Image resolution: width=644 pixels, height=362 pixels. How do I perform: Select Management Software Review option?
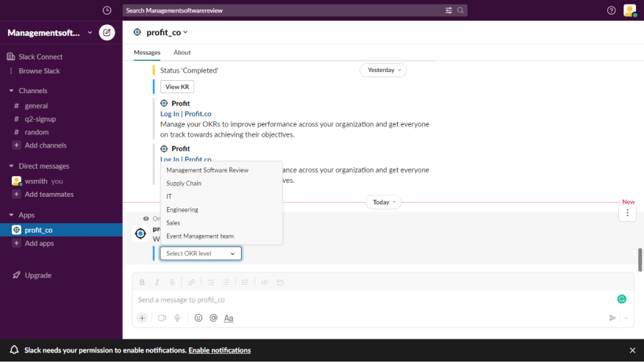pyautogui.click(x=221, y=170)
